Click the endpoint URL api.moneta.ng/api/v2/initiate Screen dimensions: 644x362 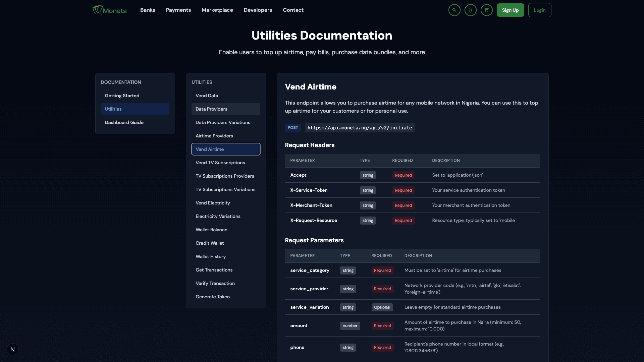coord(360,128)
